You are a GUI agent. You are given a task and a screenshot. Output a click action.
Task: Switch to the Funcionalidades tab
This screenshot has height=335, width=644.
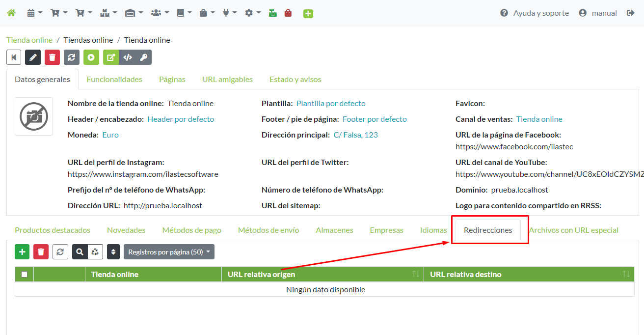[114, 79]
